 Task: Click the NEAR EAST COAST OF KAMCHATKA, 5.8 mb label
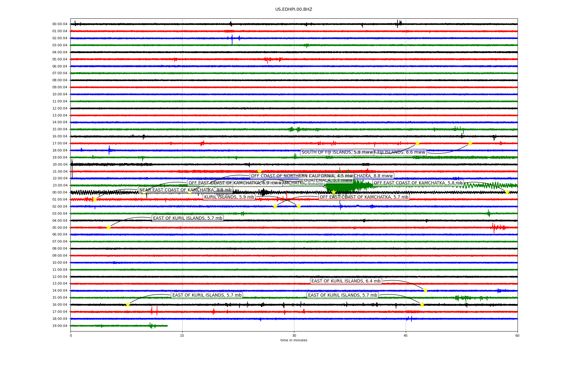pyautogui.click(x=185, y=190)
